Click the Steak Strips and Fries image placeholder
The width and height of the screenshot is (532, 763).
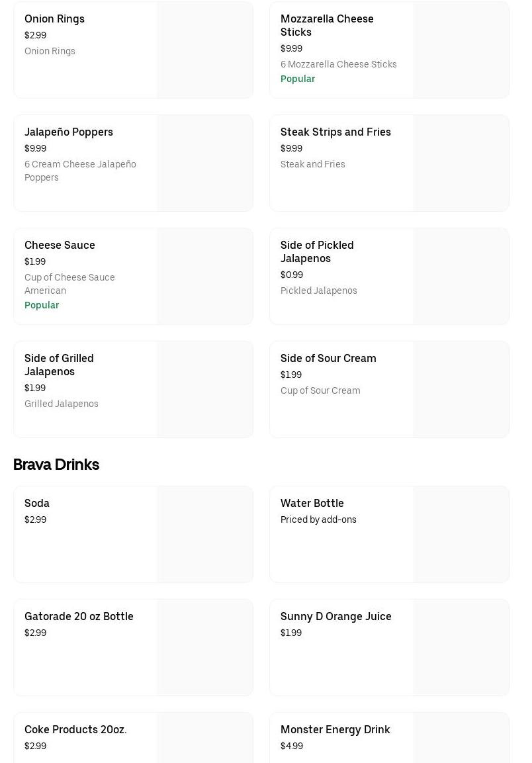[x=461, y=163]
